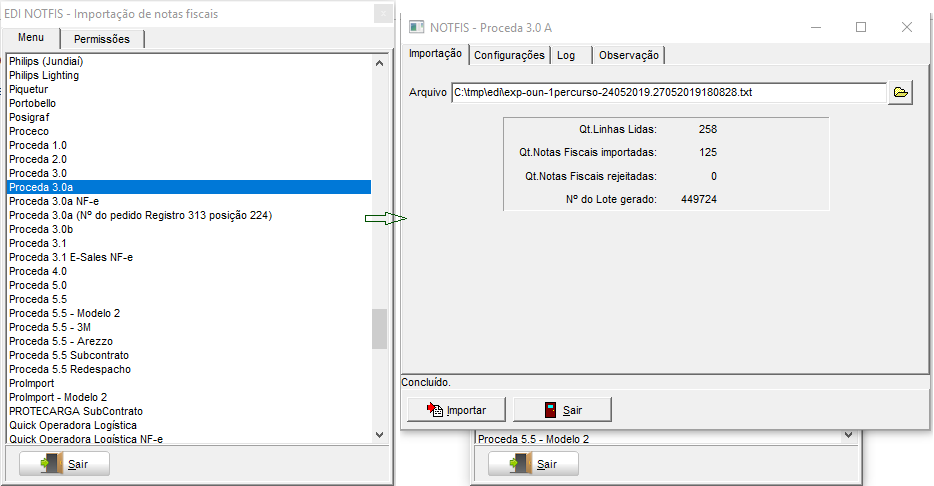Select Proceda 3.0a NF-e in the list
Viewport: 934px width, 486px height.
189,201
